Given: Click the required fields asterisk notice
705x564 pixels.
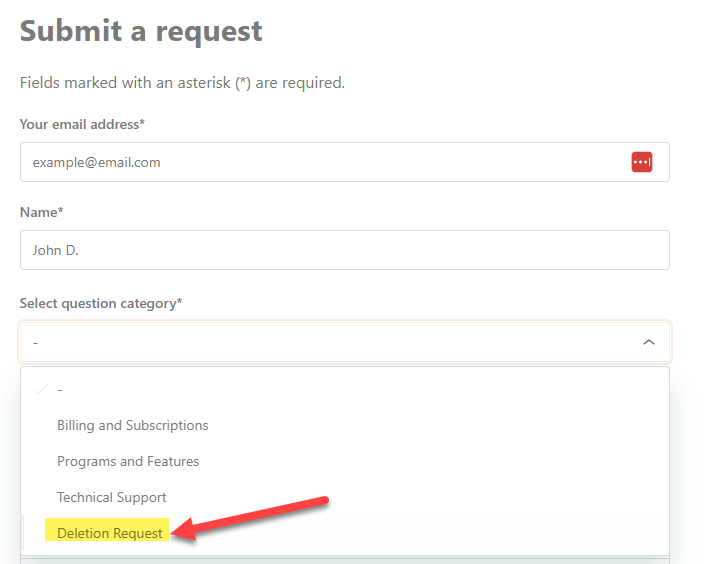Looking at the screenshot, I should pos(182,82).
